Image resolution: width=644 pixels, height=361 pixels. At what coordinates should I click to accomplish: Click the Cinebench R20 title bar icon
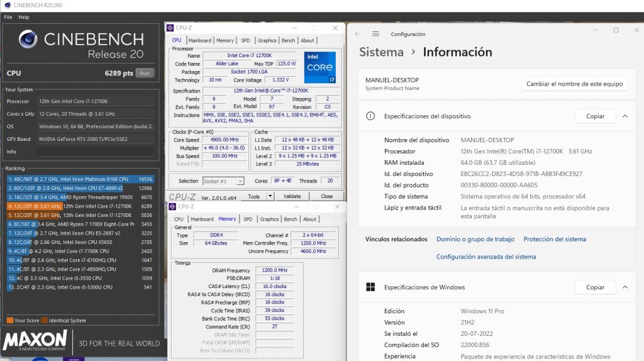[x=8, y=5]
